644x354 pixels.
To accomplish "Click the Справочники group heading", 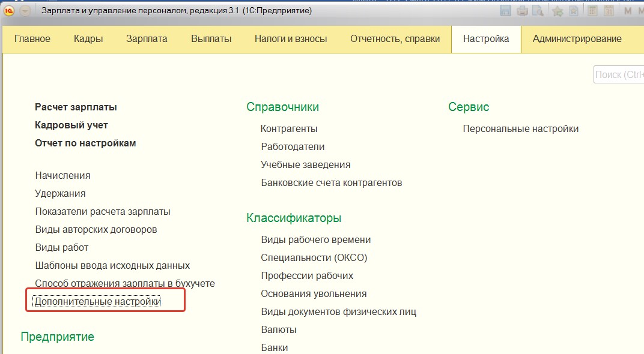I will tap(282, 107).
